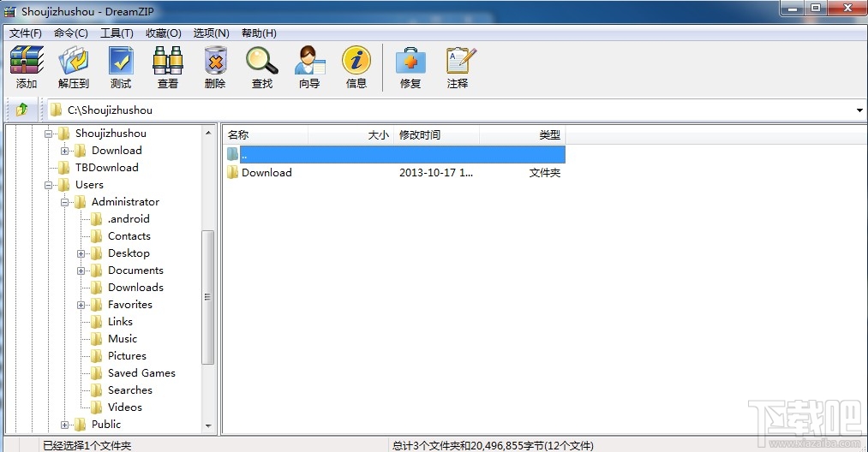This screenshot has height=452, width=868.
Task: Click the Pictures folder icon in tree
Action: click(x=96, y=356)
